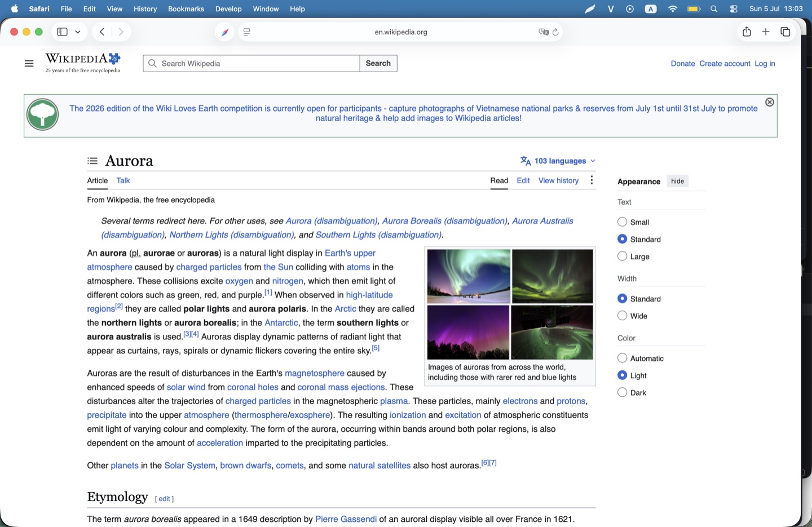Open the Wikipedia main menu hamburger icon
This screenshot has height=527, width=812.
(x=29, y=64)
